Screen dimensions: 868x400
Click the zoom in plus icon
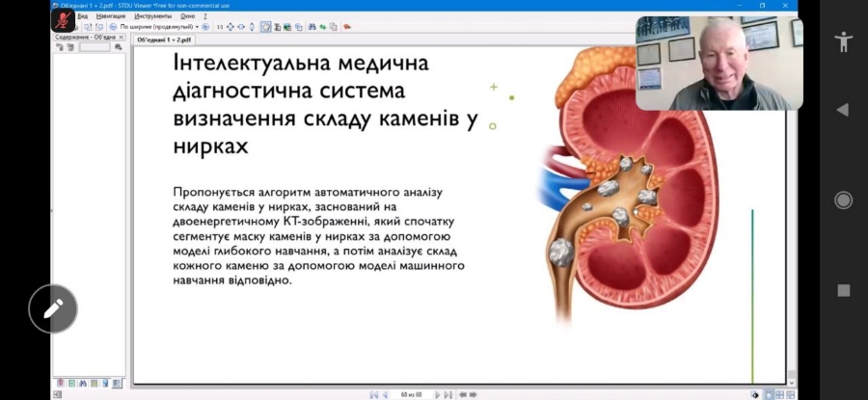tap(205, 27)
